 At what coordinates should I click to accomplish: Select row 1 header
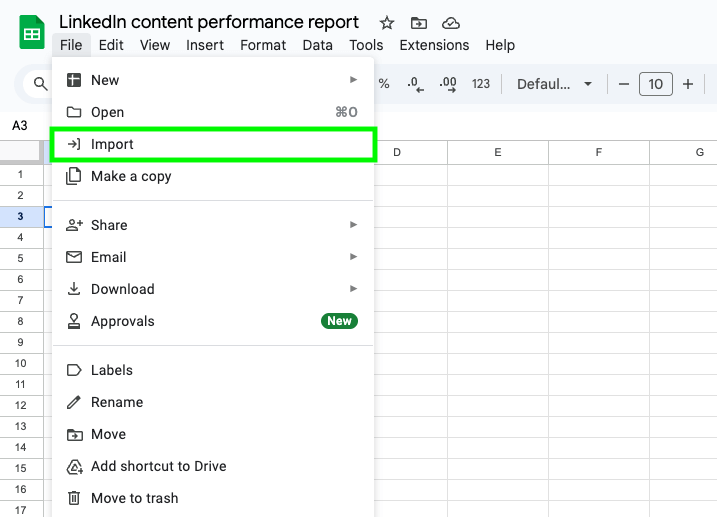21,174
